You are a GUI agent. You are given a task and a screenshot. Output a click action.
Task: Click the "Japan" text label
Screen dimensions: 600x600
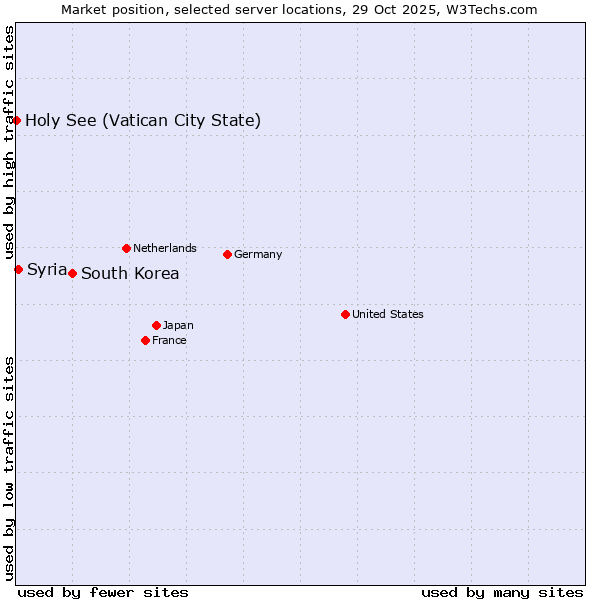[178, 325]
